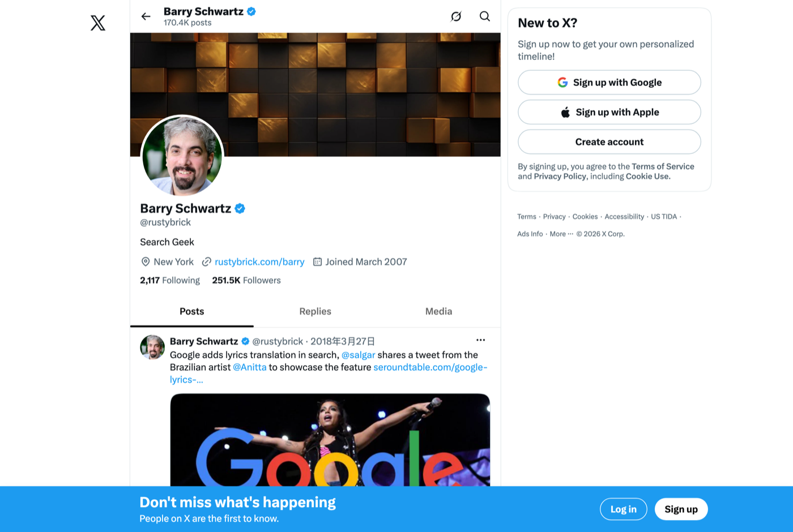This screenshot has width=793, height=532.
Task: Click @rustybrick handle in the post header
Action: tap(278, 341)
